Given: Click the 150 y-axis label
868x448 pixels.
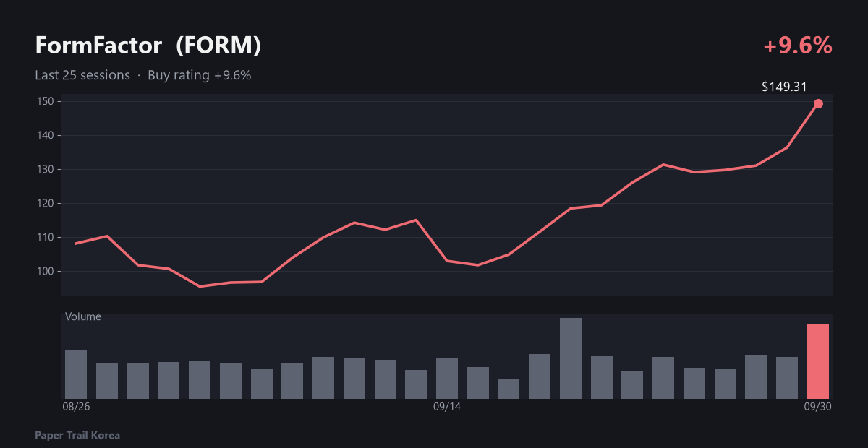Looking at the screenshot, I should (46, 101).
